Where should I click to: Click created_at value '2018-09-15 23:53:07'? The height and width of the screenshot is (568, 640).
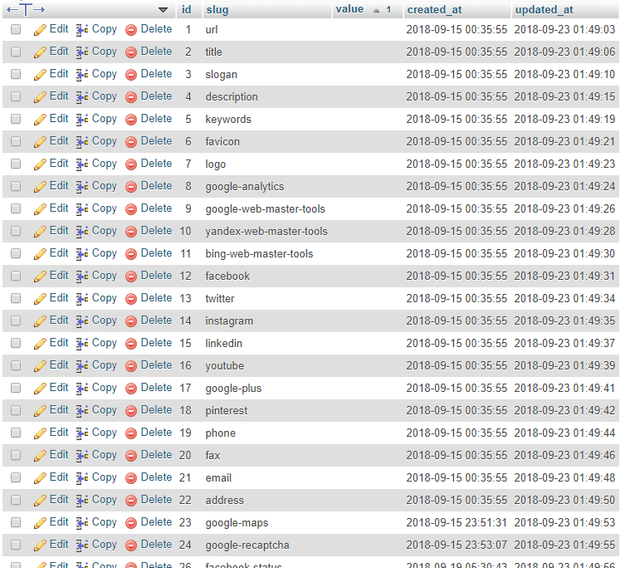coord(457,545)
